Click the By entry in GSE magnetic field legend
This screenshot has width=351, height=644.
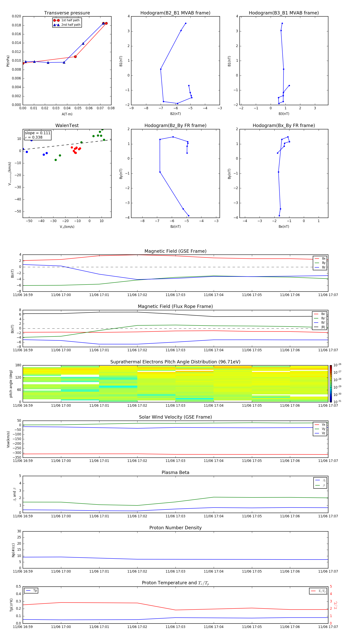click(320, 263)
